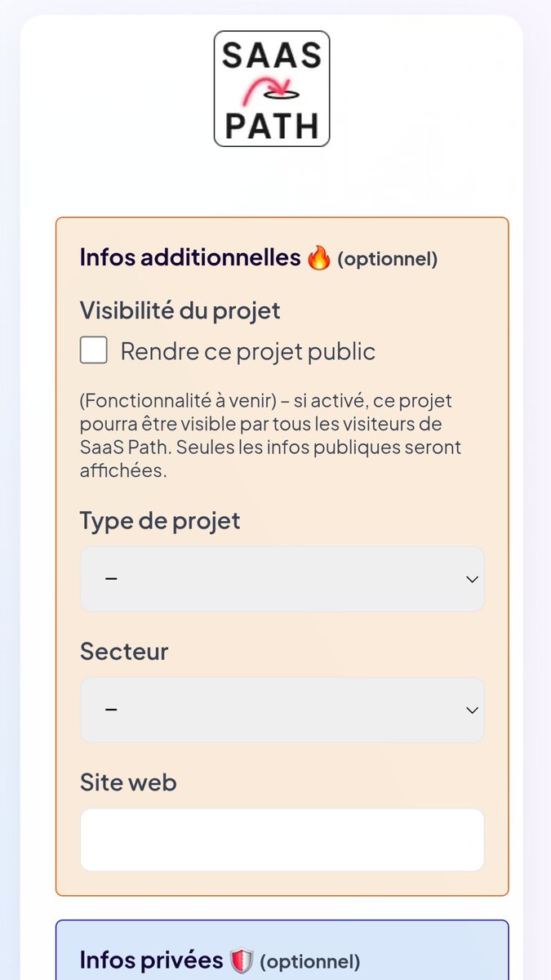Screen dimensions: 551x980
Task: Click the Infos privées section heading
Action: (x=152, y=960)
